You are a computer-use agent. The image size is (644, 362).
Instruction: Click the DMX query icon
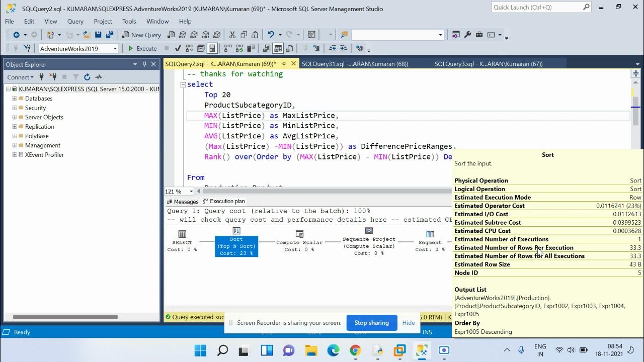coord(194,35)
